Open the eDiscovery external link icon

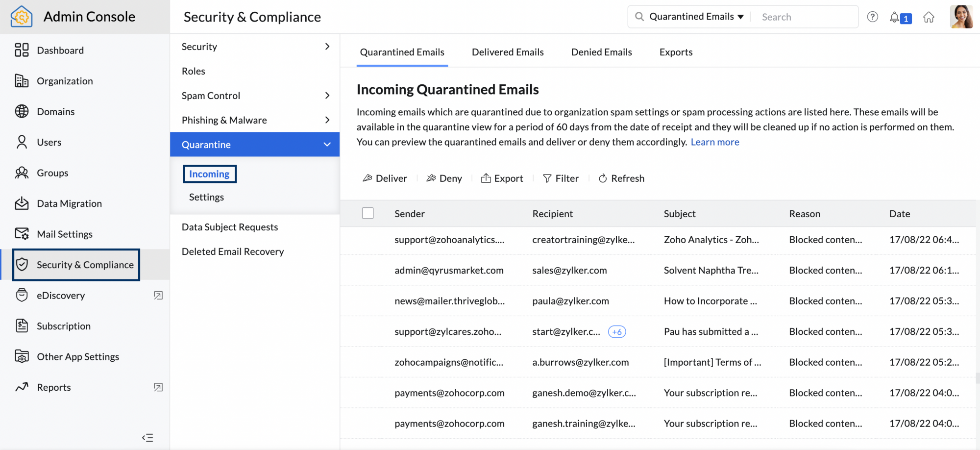coord(158,295)
